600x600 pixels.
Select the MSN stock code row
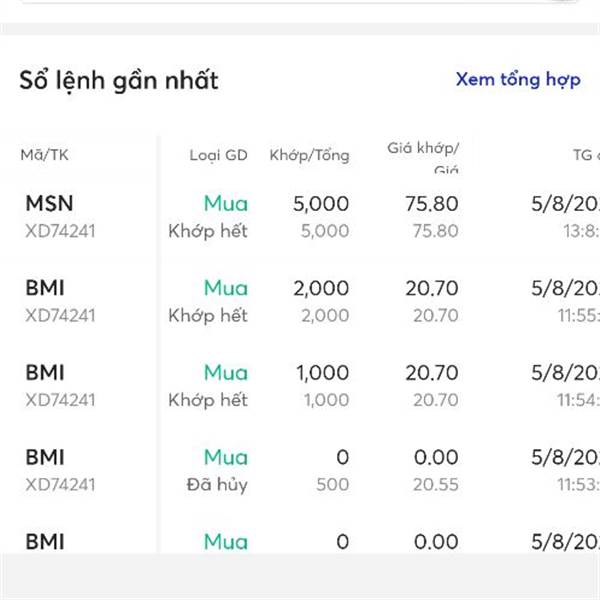pyautogui.click(x=300, y=217)
